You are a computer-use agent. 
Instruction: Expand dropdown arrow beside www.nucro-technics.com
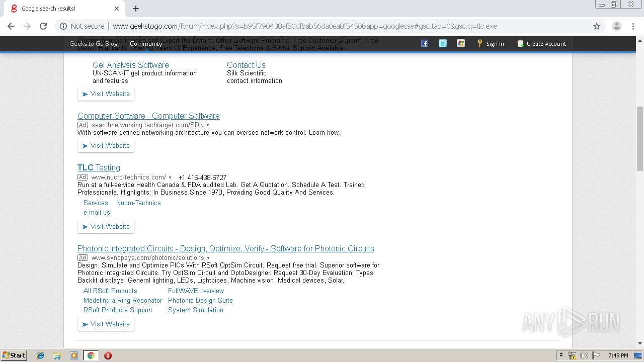point(170,177)
